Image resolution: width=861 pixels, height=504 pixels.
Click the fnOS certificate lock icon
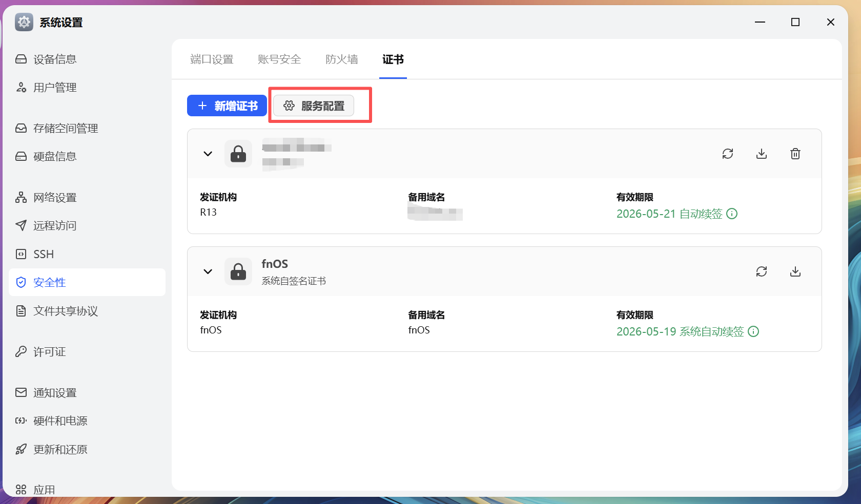pyautogui.click(x=238, y=271)
